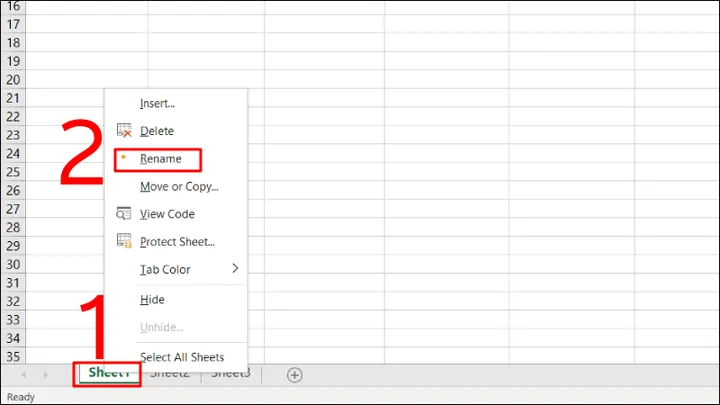Select row 20 header
This screenshot has height=405, width=720.
click(13, 79)
